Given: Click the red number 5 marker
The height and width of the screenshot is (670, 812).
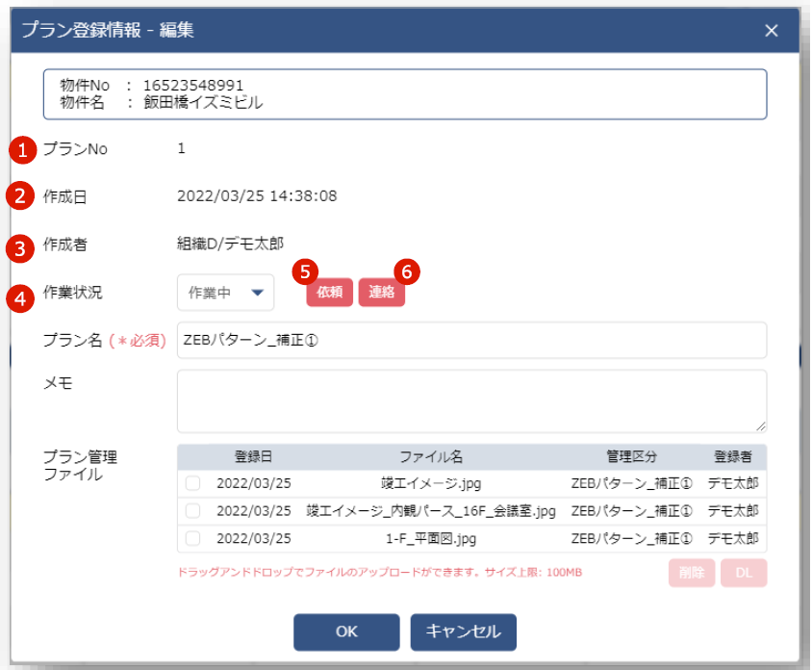Looking at the screenshot, I should coord(306,271).
